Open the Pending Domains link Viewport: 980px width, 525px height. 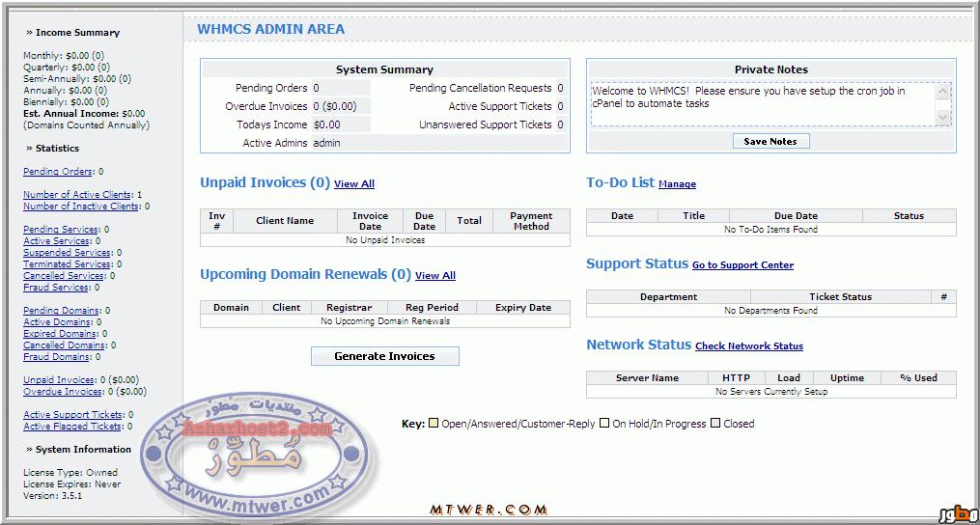(x=61, y=311)
